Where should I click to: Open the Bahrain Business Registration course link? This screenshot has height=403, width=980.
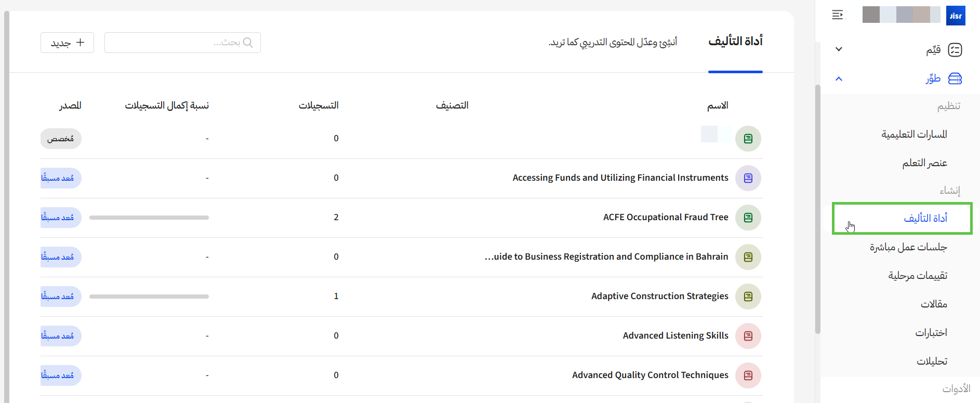pos(606,257)
